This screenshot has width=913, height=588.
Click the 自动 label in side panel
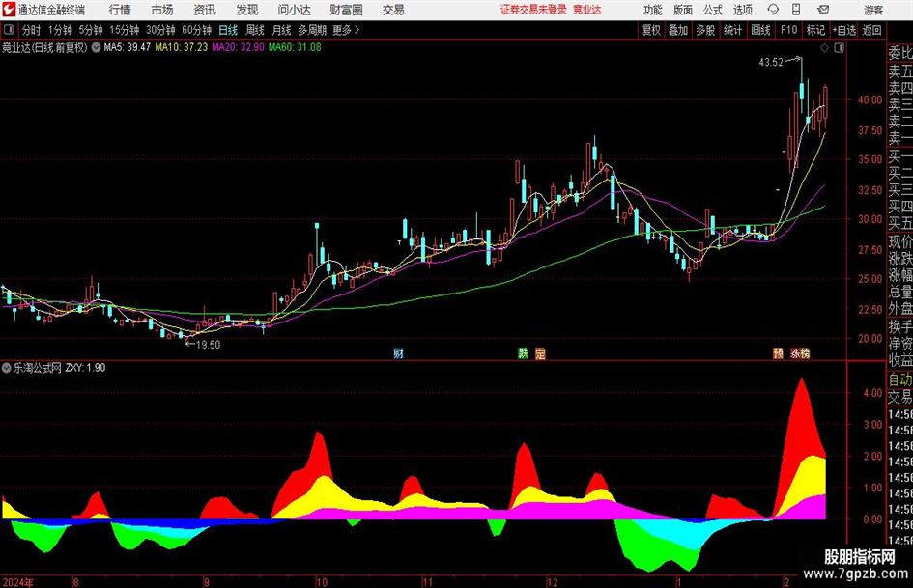(900, 379)
